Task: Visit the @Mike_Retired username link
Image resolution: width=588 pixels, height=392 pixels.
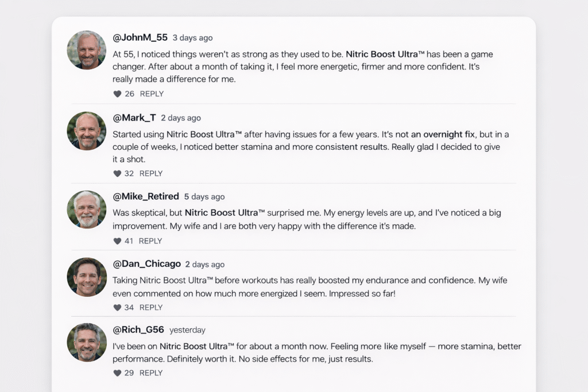Action: 146,196
